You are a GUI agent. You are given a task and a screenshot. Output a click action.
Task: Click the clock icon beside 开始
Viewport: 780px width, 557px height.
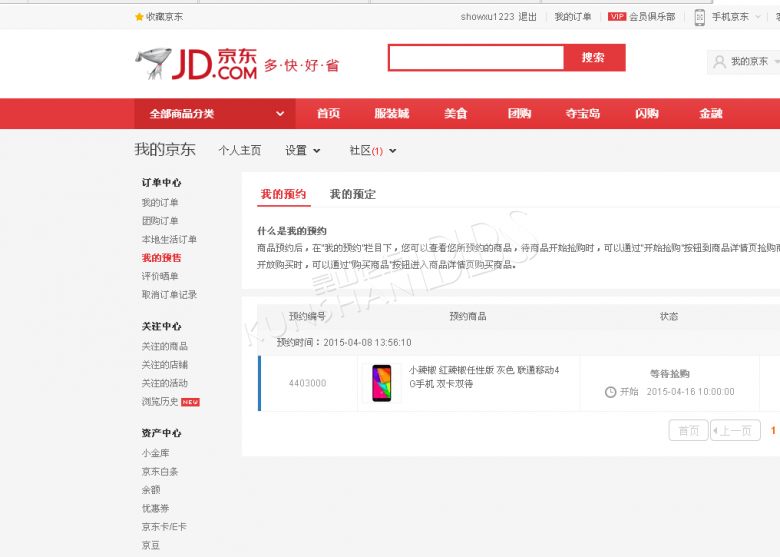tap(610, 392)
